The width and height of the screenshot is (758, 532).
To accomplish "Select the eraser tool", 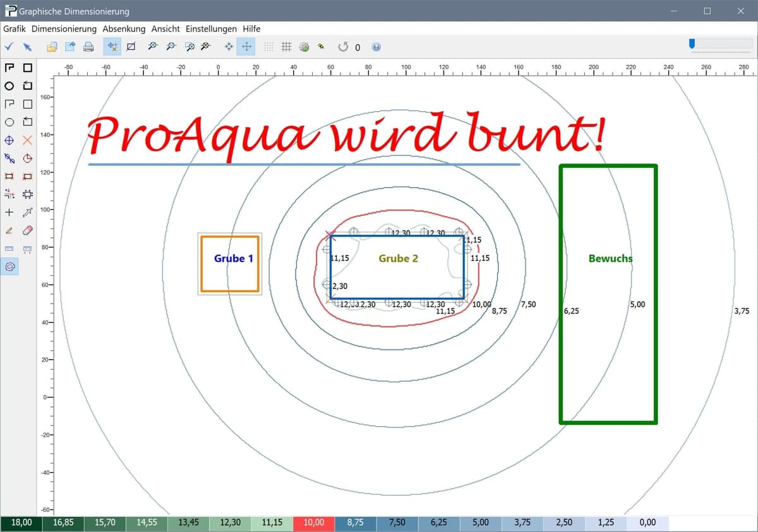I will coord(27,231).
